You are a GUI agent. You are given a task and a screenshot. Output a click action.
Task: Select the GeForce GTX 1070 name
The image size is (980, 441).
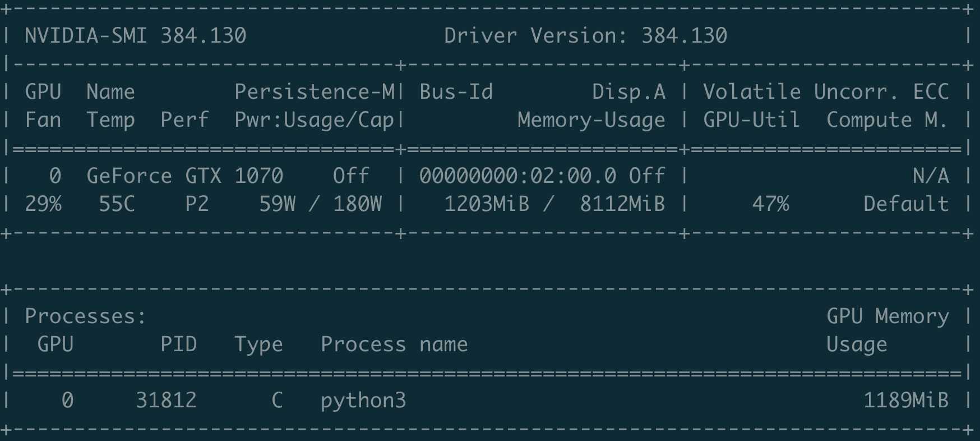(x=185, y=176)
